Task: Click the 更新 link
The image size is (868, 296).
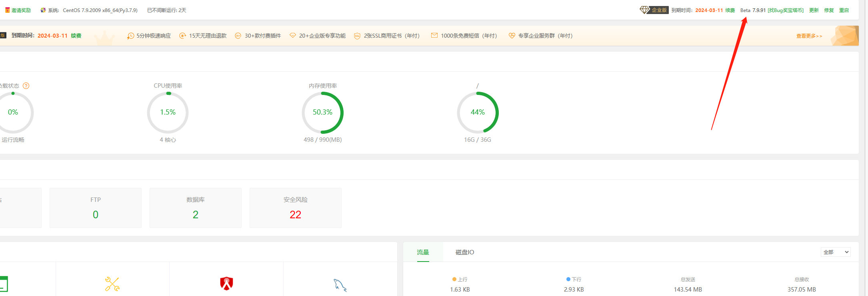Action: click(814, 10)
